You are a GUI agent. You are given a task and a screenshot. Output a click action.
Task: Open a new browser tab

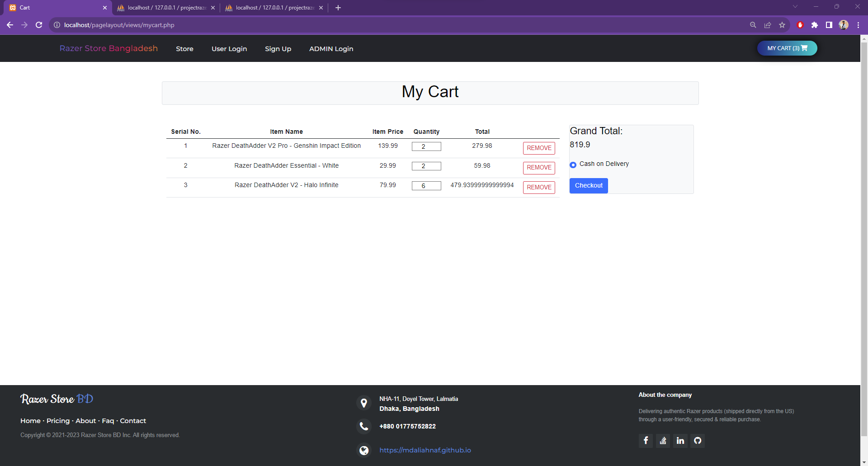(338, 8)
